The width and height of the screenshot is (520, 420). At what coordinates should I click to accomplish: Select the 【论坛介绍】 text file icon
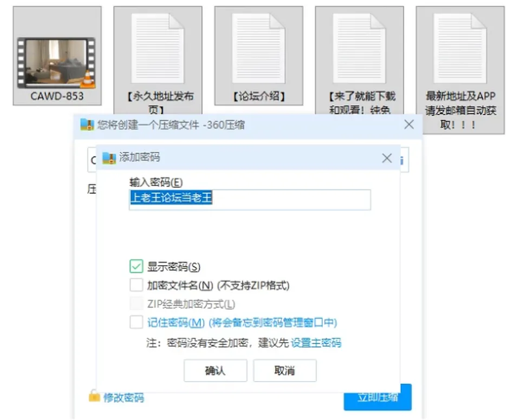click(259, 48)
